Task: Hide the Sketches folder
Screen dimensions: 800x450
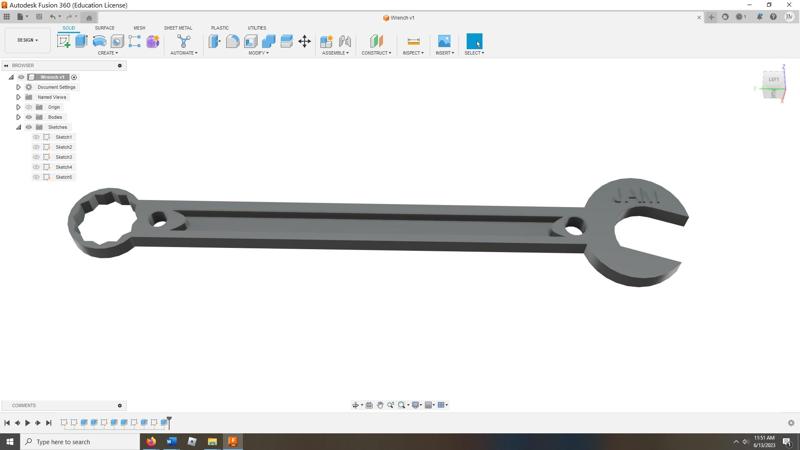Action: pos(29,127)
